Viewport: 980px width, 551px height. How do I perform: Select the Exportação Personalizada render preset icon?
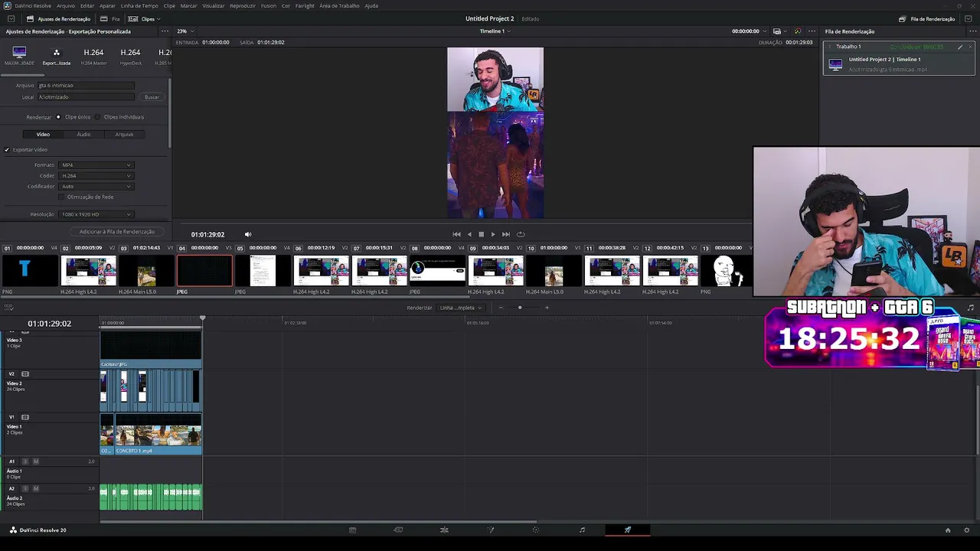pos(56,53)
